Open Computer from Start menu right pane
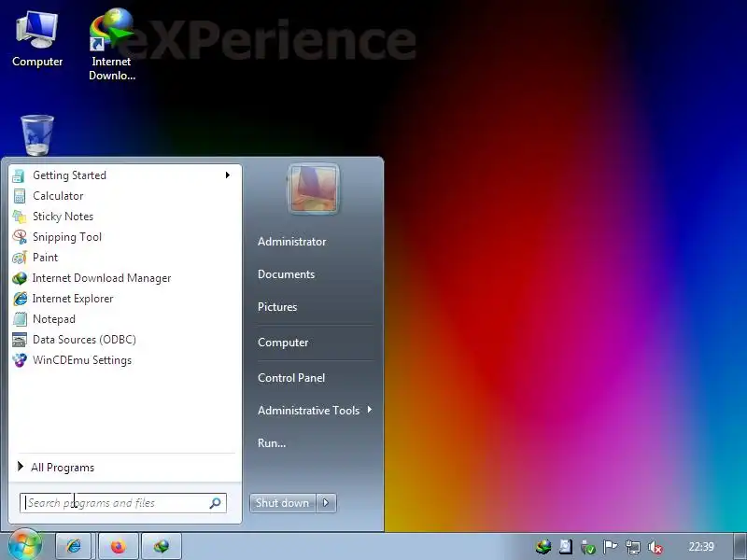Screen dimensions: 747x560 click(x=283, y=343)
